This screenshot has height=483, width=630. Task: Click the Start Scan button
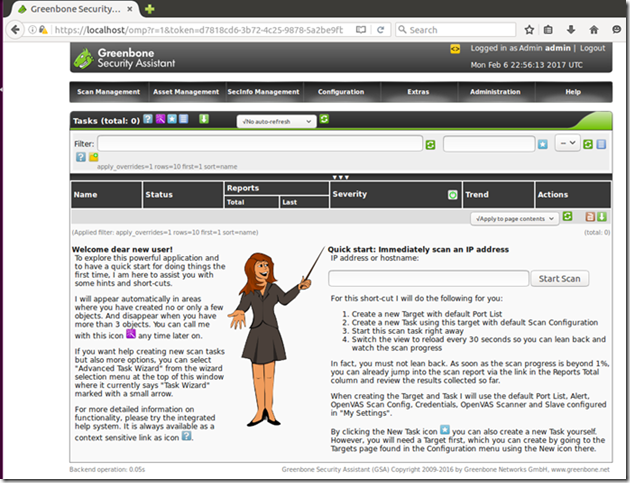[x=560, y=278]
